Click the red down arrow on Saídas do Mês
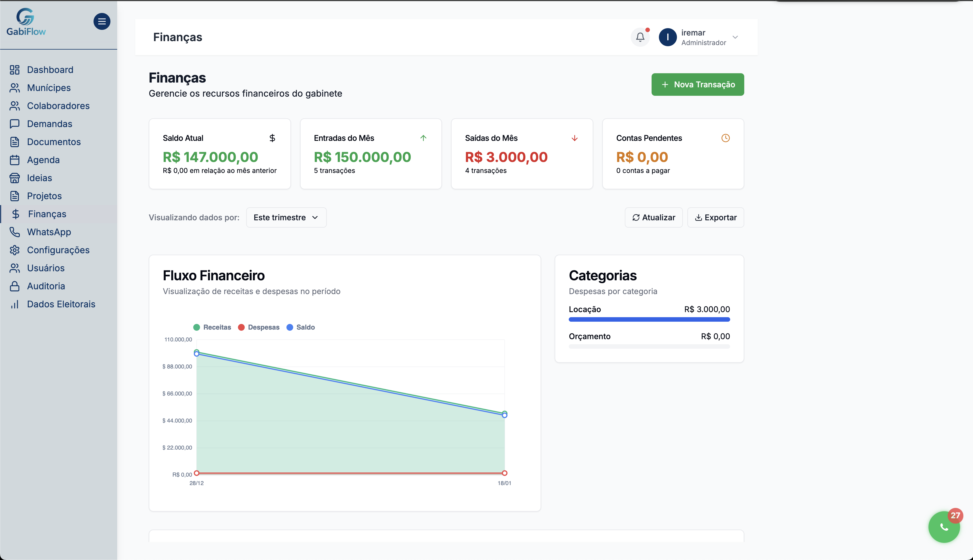This screenshot has width=973, height=560. click(575, 138)
